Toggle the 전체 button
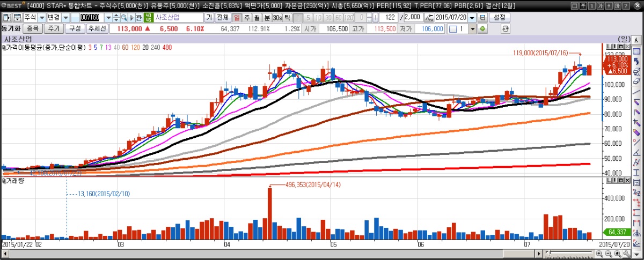644x260 pixels. point(222,17)
